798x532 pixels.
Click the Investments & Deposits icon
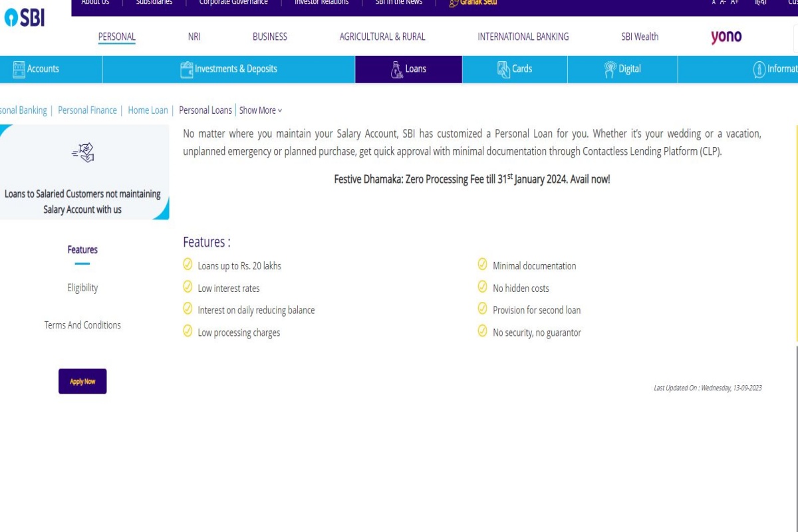[187, 69]
